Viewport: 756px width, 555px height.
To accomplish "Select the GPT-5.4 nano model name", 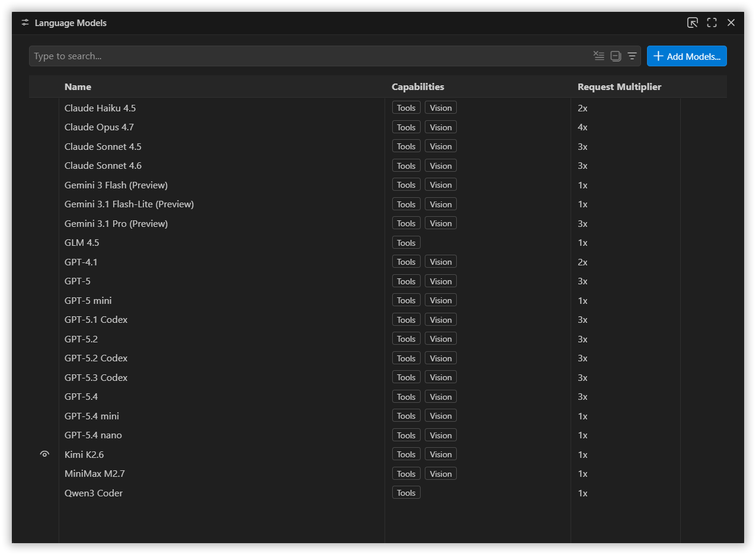I will tap(93, 435).
